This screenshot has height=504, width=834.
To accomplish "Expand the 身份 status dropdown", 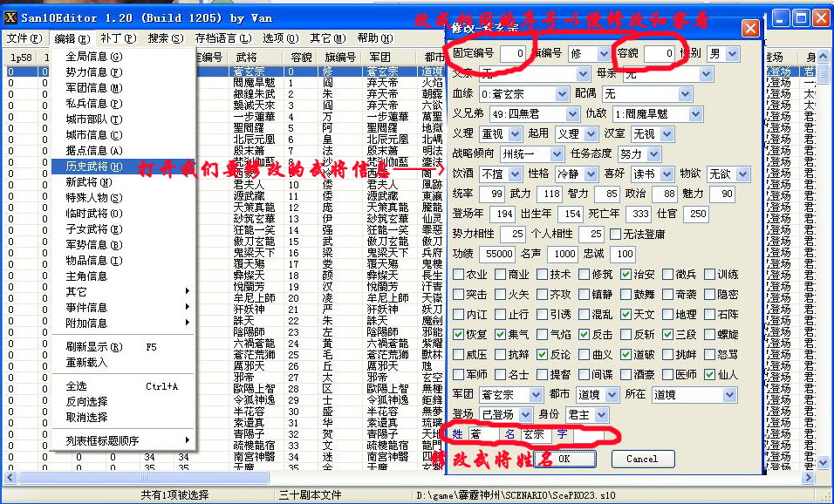I will pyautogui.click(x=606, y=415).
